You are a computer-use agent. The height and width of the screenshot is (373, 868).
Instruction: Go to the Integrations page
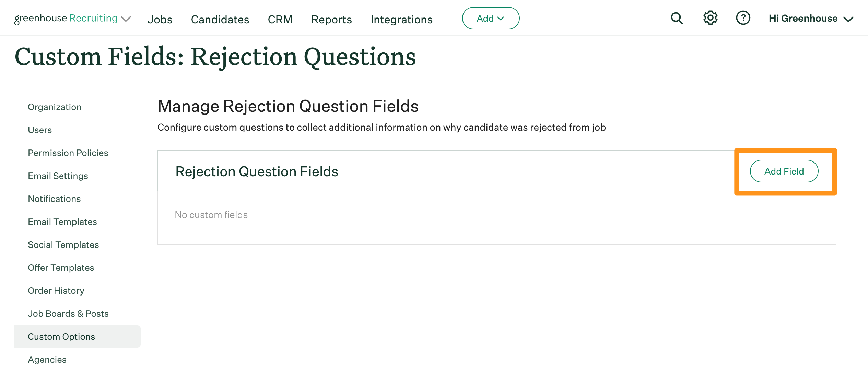(401, 20)
